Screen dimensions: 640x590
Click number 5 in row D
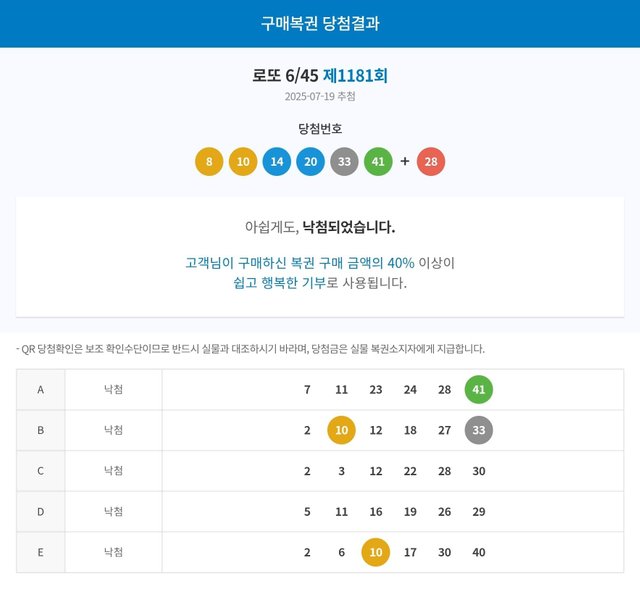pyautogui.click(x=307, y=512)
